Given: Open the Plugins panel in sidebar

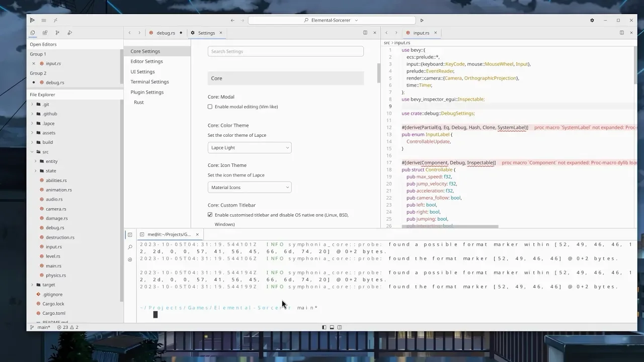Looking at the screenshot, I should coord(45,33).
